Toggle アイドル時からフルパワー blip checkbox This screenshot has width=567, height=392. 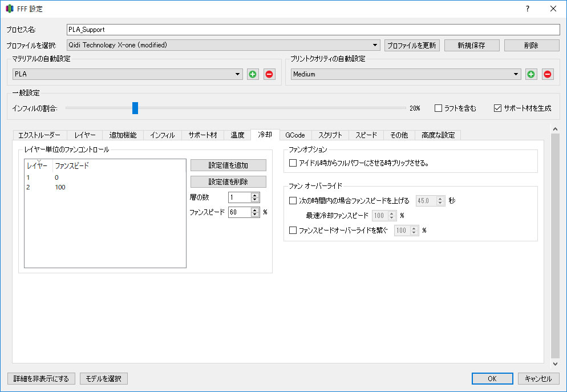[293, 163]
